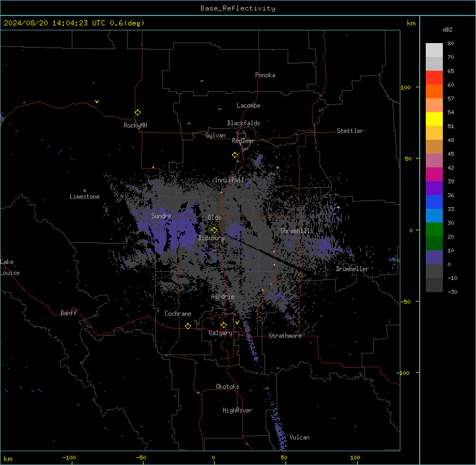Click the dBZ legend heading

447,29
